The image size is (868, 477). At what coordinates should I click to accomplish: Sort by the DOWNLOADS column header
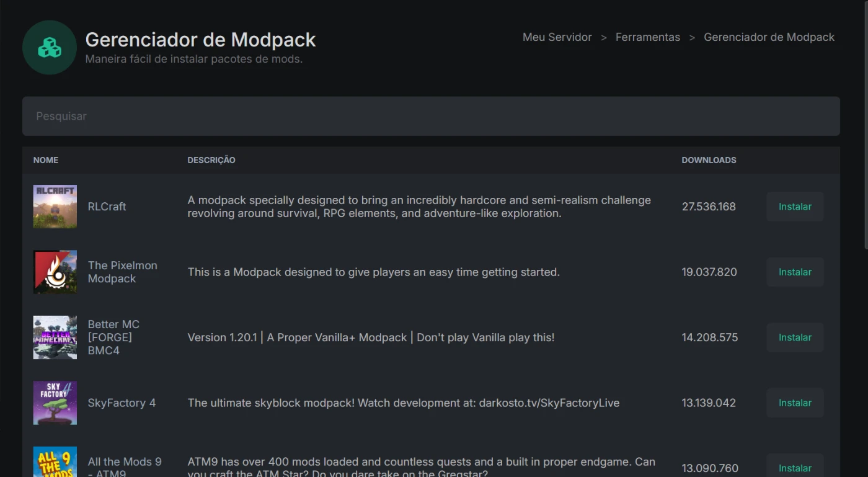(x=709, y=160)
